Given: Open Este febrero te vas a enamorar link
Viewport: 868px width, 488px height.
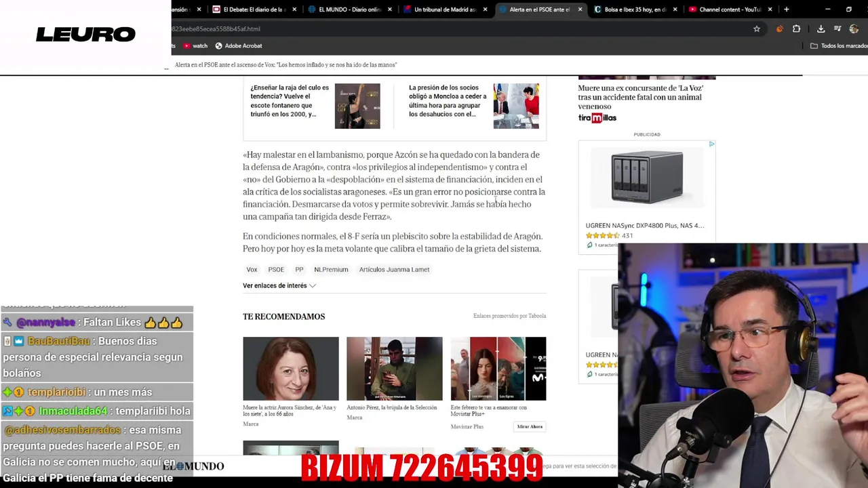Looking at the screenshot, I should [488, 411].
